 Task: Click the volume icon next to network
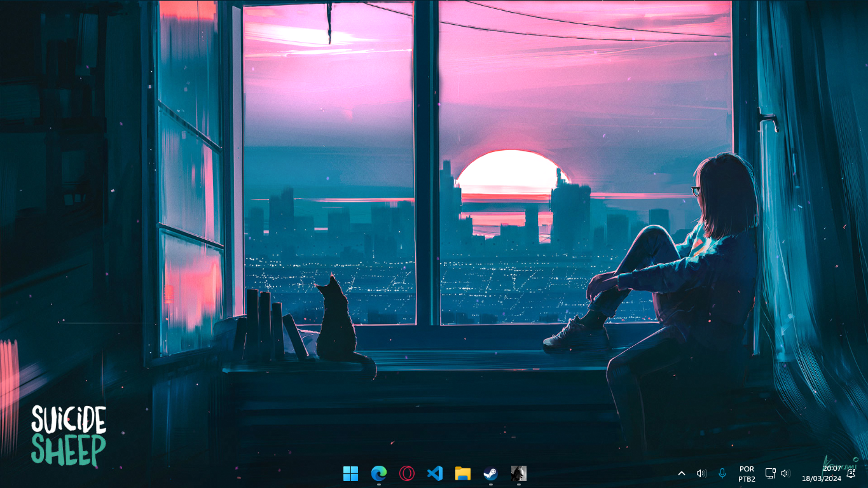pos(785,473)
